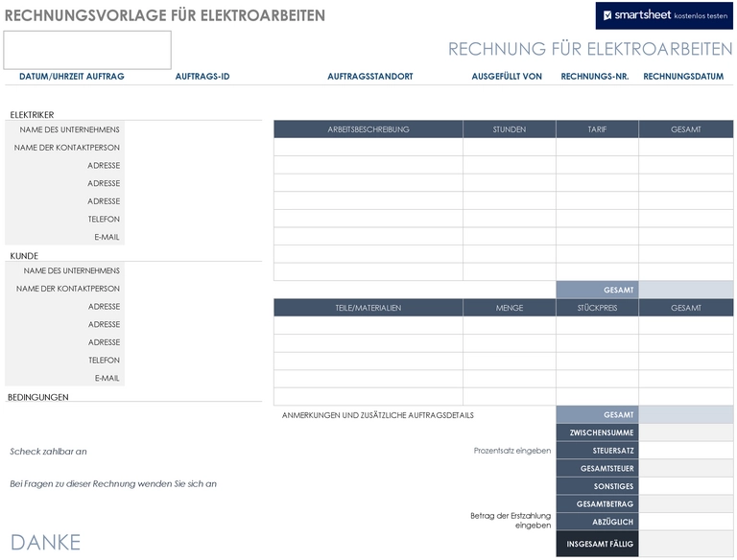Viewport: 737px width, 560px height.
Task: Click the Prozentsatz eingeben hint text
Action: coord(512,451)
